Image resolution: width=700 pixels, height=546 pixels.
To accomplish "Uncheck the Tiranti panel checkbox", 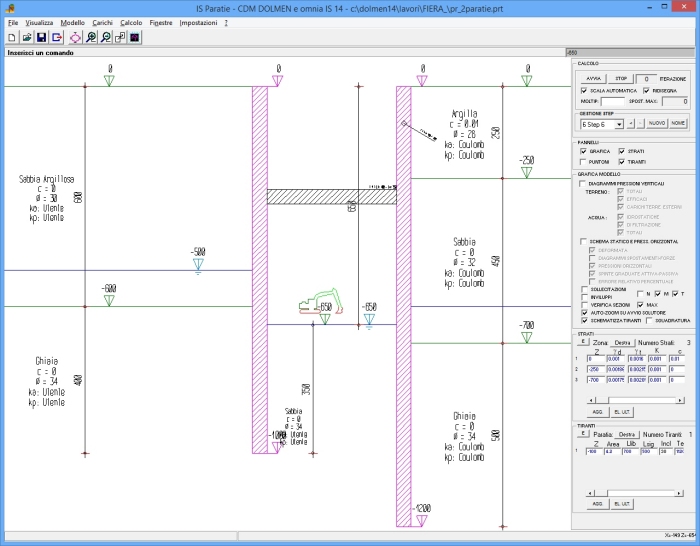I will 621,162.
